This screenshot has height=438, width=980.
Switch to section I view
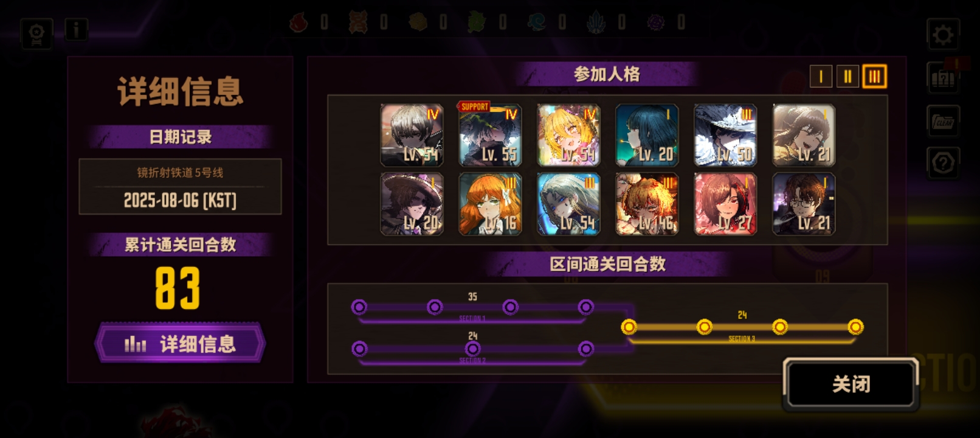(x=821, y=77)
